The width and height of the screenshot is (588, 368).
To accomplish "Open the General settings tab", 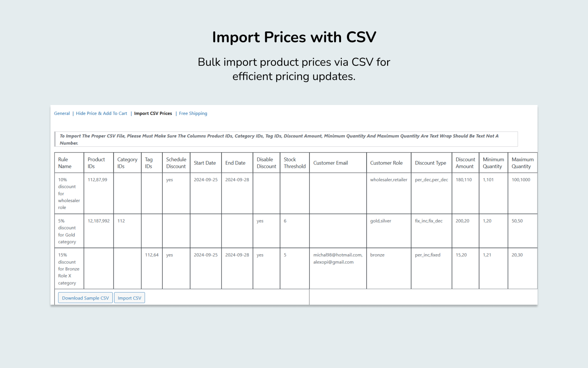I will click(62, 114).
